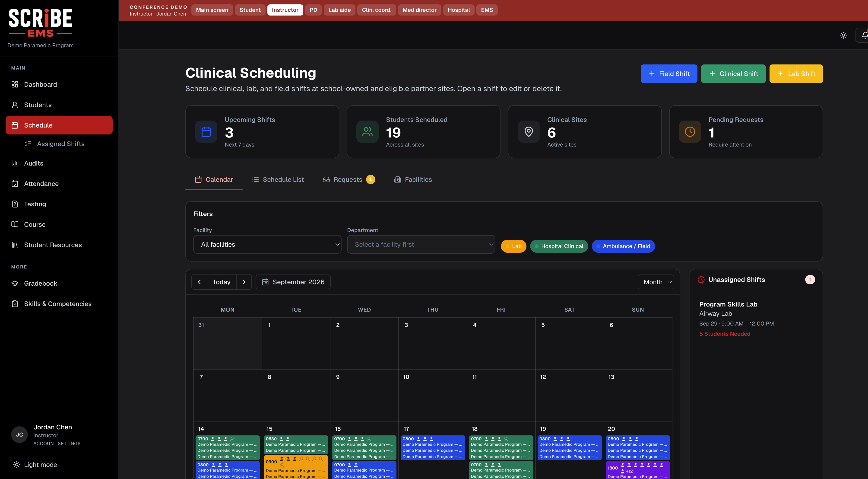Click the Light mode sun icon
The height and width of the screenshot is (479, 868).
[16, 465]
